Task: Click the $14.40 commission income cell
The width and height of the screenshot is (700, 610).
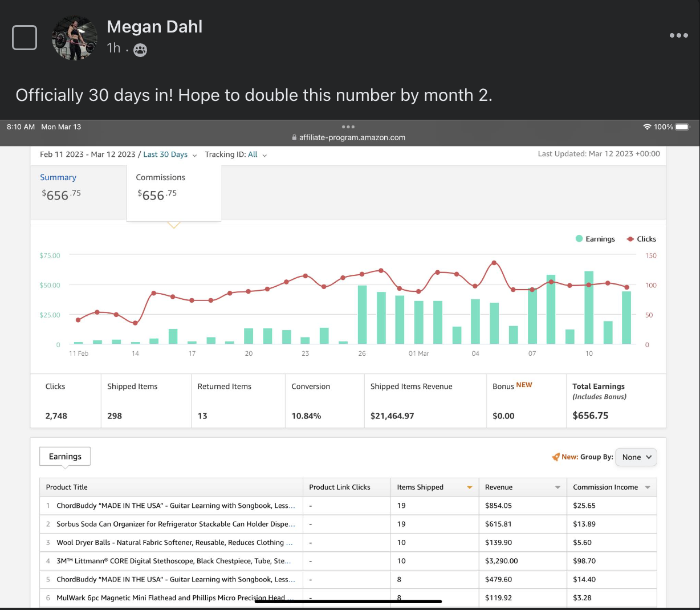Action: [x=584, y=579]
